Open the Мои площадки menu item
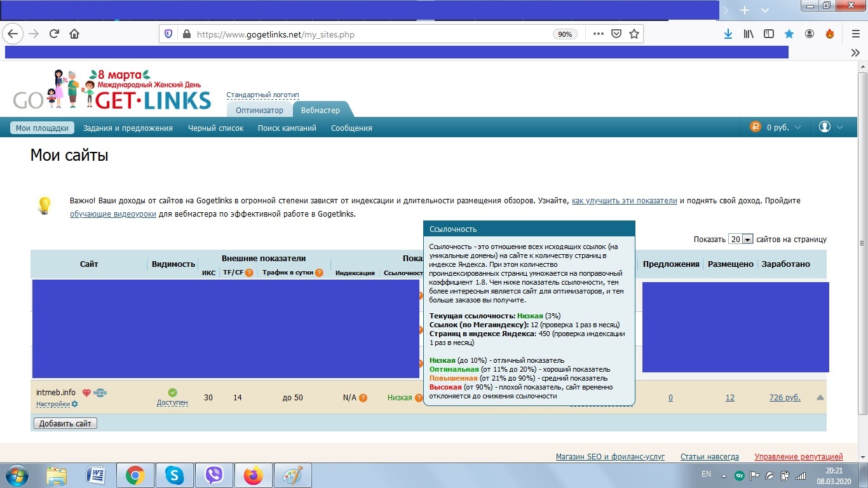Viewport: 868px width, 488px height. pyautogui.click(x=42, y=128)
